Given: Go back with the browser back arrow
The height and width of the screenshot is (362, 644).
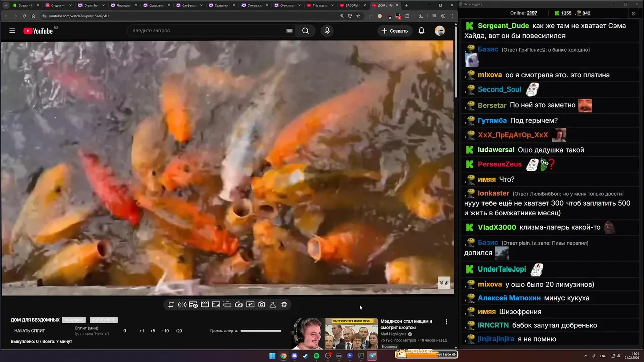Looking at the screenshot, I should click(7, 16).
